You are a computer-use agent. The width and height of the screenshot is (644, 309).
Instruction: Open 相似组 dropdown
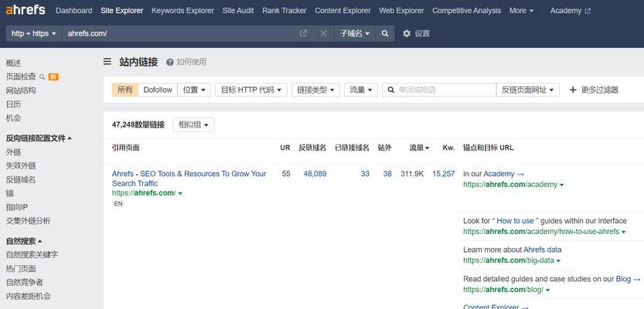(193, 124)
